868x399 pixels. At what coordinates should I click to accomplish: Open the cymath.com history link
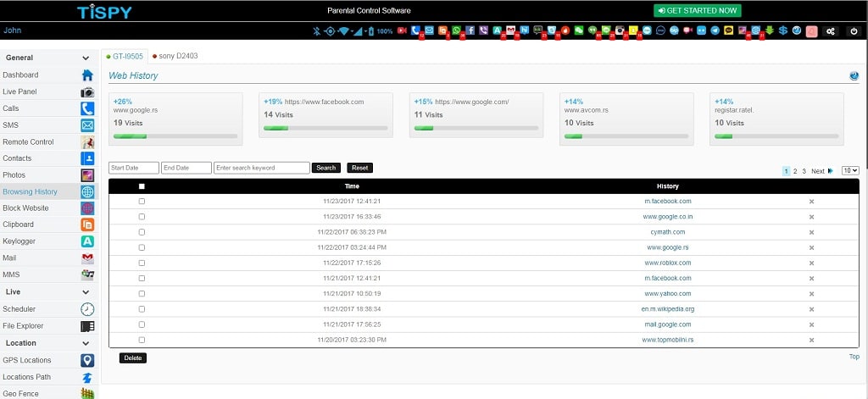pos(668,232)
